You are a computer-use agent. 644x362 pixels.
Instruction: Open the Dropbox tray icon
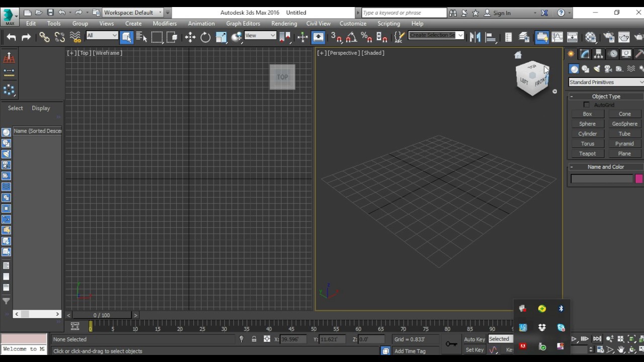[542, 327]
